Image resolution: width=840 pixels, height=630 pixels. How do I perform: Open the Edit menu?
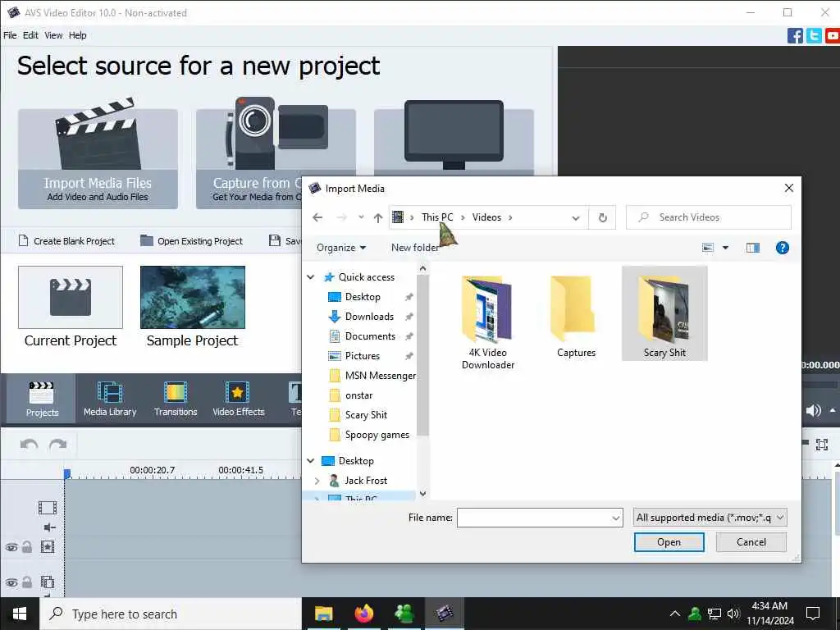pyautogui.click(x=30, y=35)
